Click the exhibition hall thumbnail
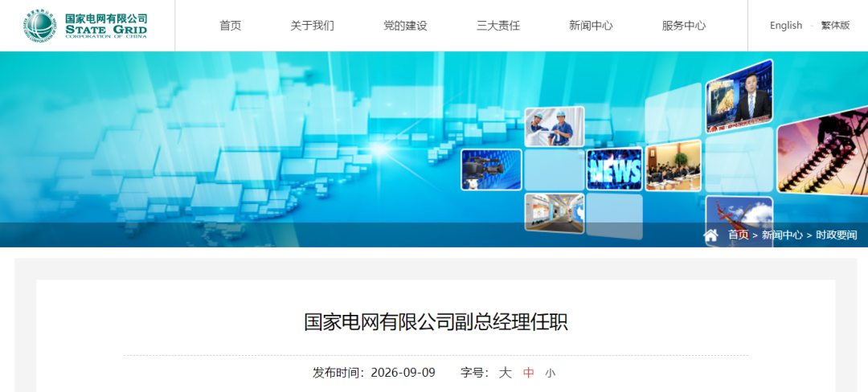The height and width of the screenshot is (392, 868). click(554, 213)
